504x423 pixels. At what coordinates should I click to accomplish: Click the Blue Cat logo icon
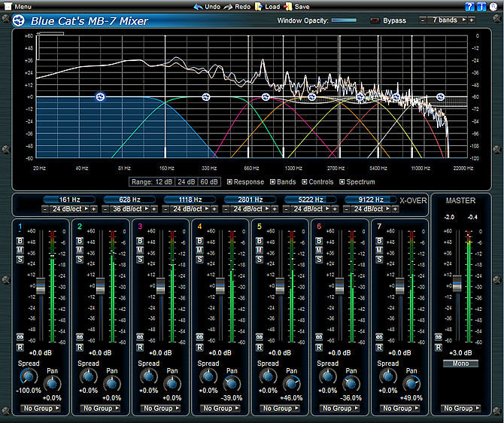19,21
